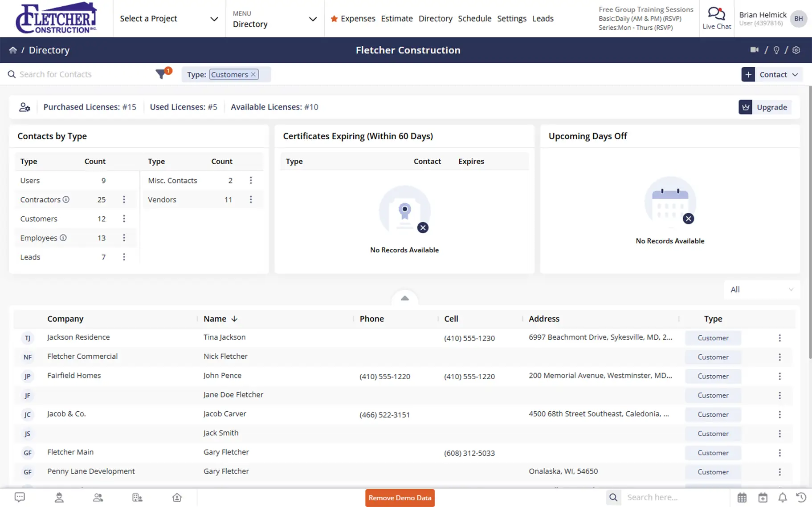Open Employees row three-dot menu
Viewport: 812px width, 507px height.
tap(124, 238)
